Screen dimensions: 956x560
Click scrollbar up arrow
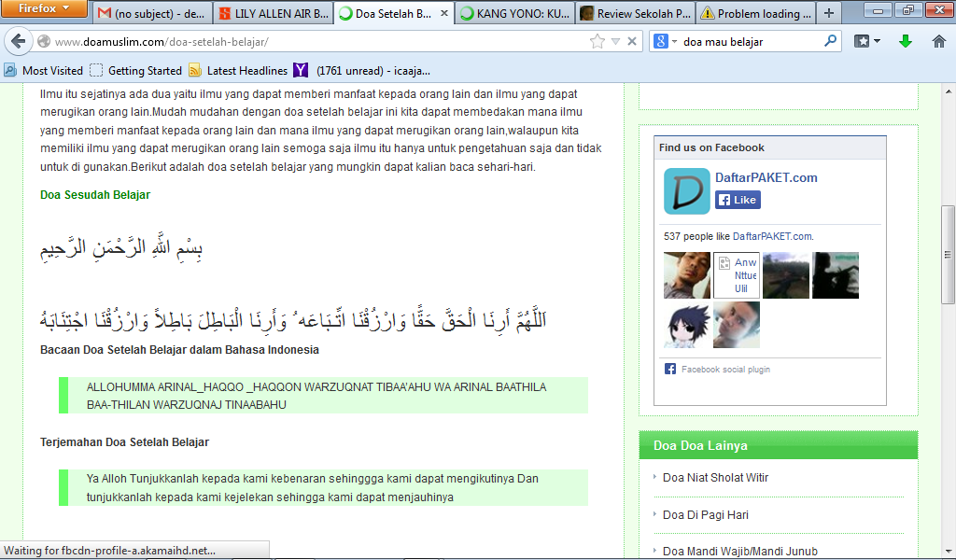pos(949,91)
